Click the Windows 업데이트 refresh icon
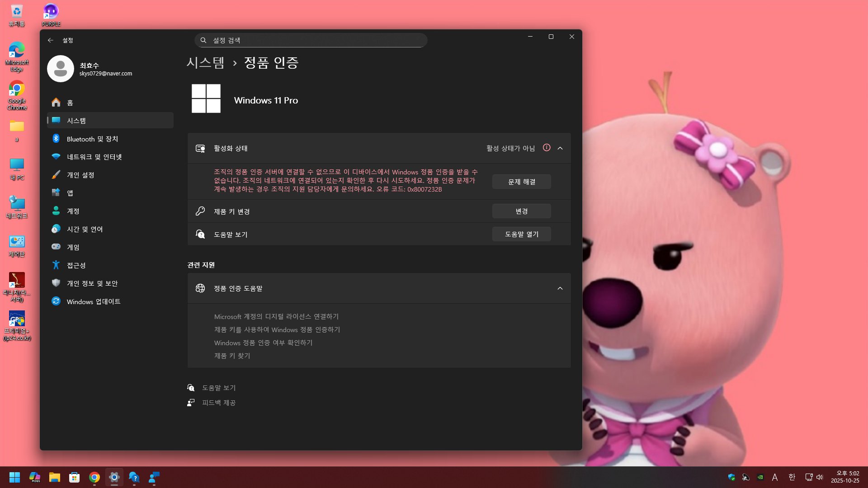The width and height of the screenshot is (868, 488). click(56, 301)
